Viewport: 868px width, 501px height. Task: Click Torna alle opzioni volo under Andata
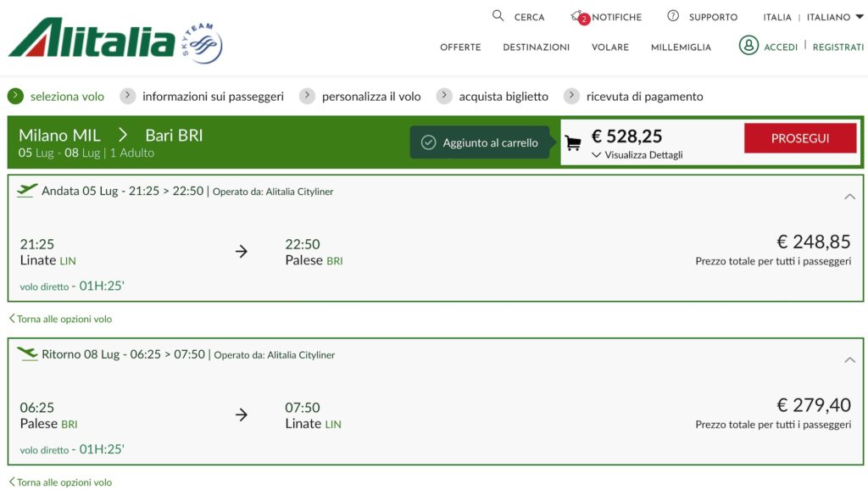pos(60,319)
